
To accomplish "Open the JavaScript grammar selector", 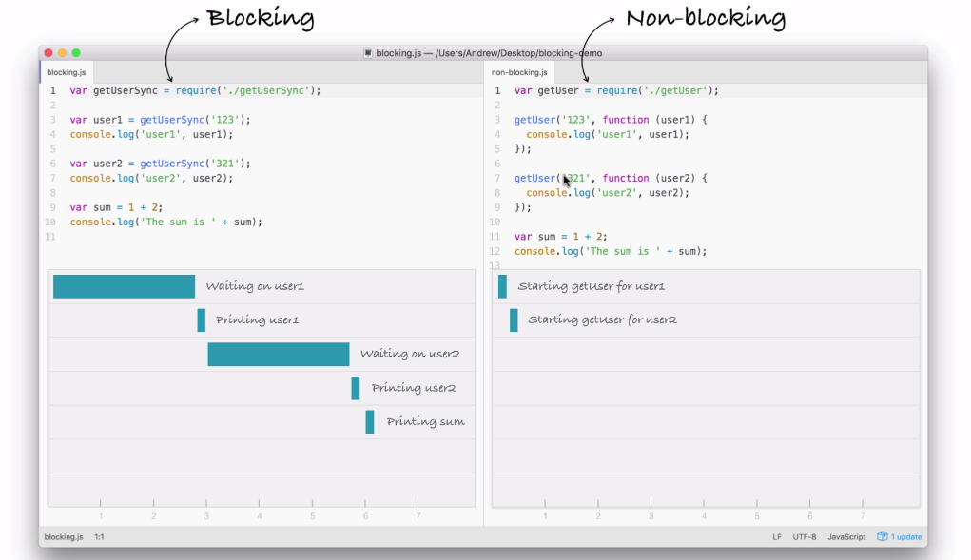I will 846,537.
